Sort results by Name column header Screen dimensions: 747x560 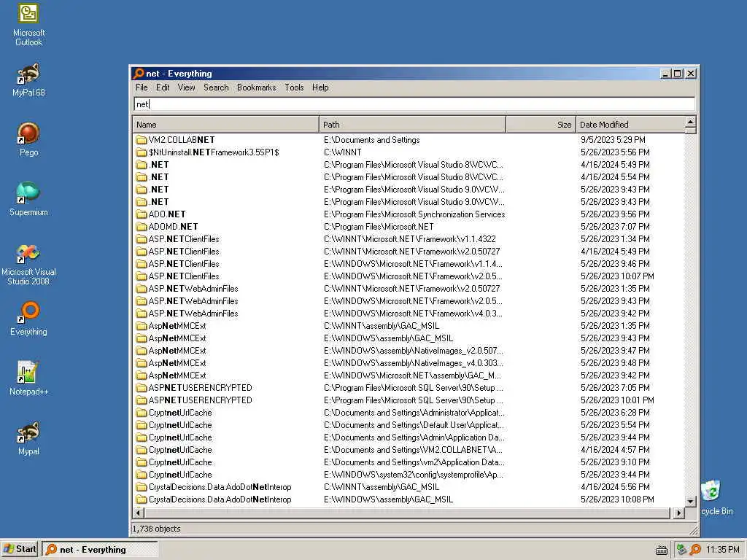click(226, 124)
